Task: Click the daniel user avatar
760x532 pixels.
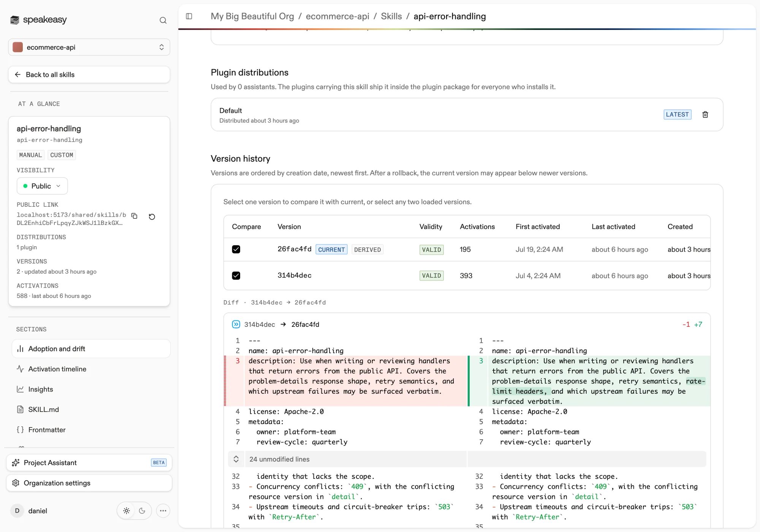Action: point(17,511)
